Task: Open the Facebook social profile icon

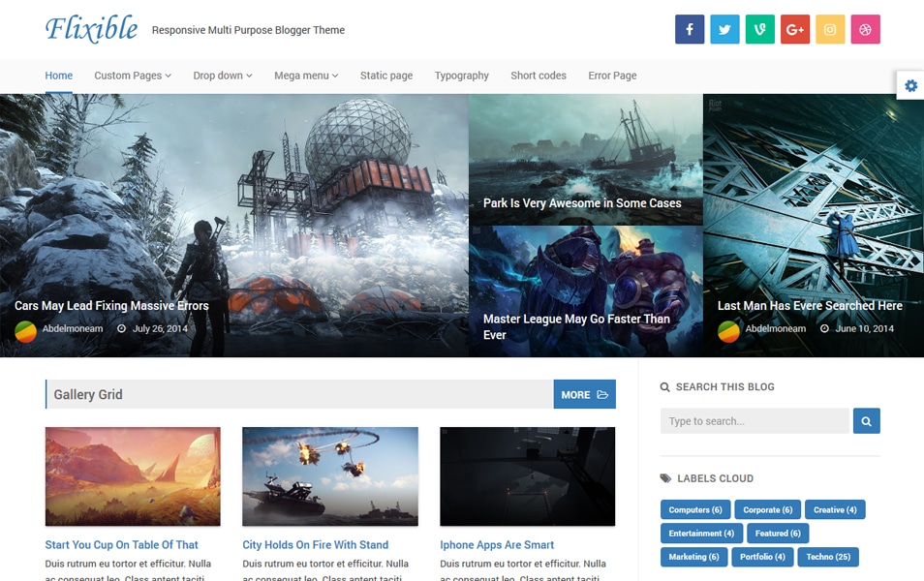Action: [689, 29]
